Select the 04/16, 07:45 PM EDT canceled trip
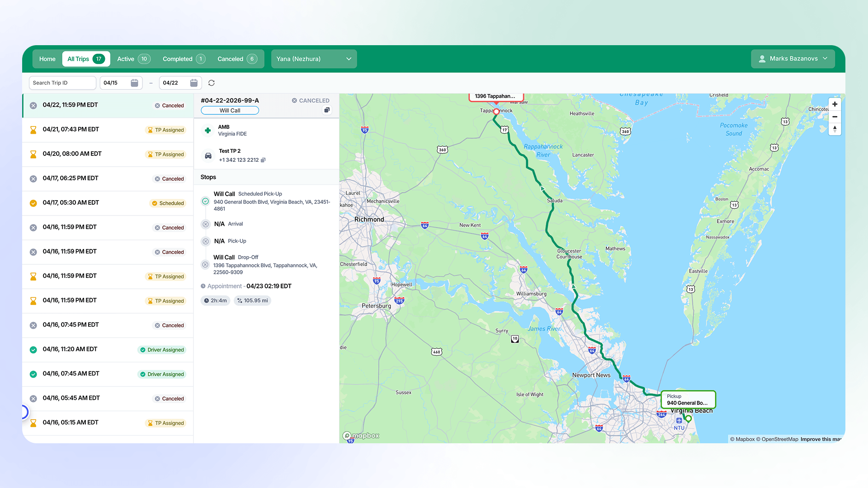The image size is (868, 488). coord(108,325)
